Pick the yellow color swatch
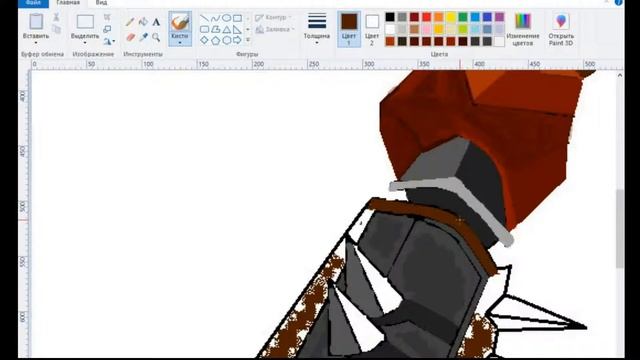 click(451, 17)
